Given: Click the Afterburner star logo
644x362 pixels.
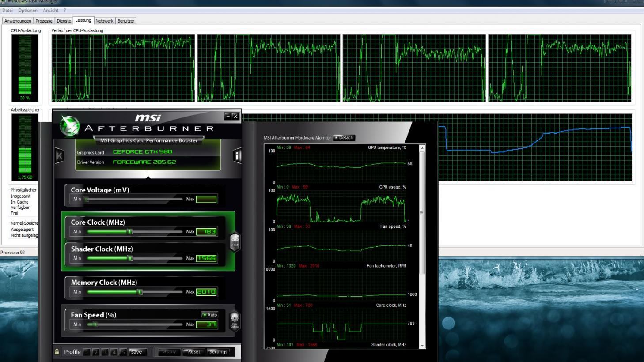Looking at the screenshot, I should tap(70, 126).
